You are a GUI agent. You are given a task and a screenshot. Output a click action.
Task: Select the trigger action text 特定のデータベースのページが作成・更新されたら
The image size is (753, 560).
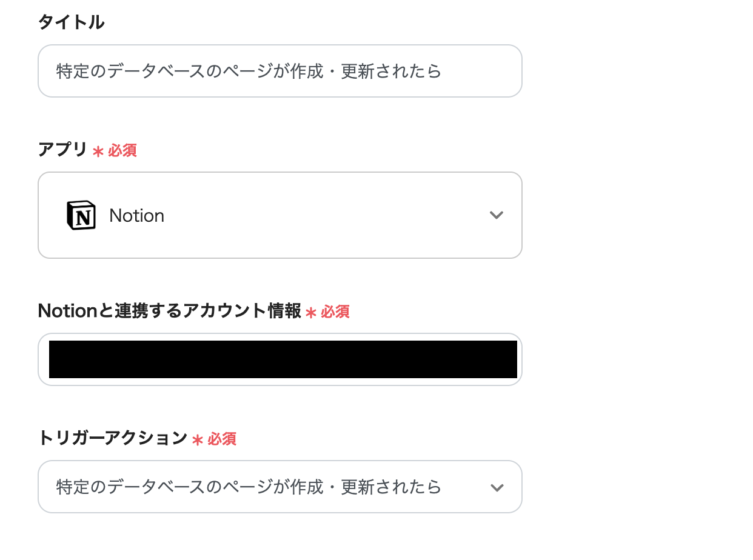click(249, 487)
